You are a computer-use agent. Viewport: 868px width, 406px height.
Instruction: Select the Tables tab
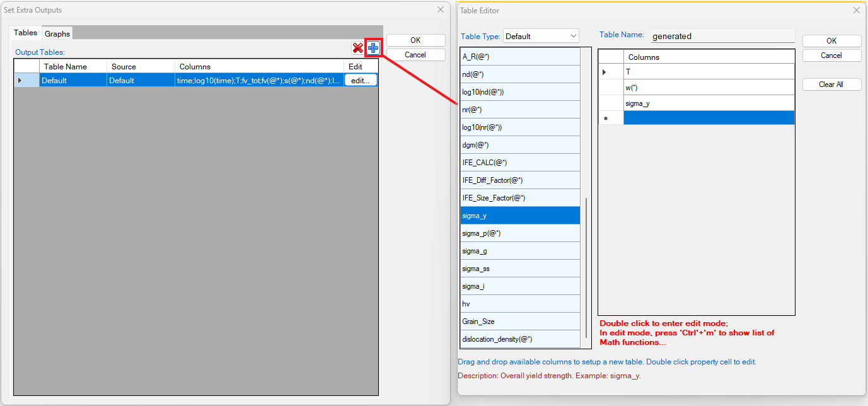tap(26, 33)
